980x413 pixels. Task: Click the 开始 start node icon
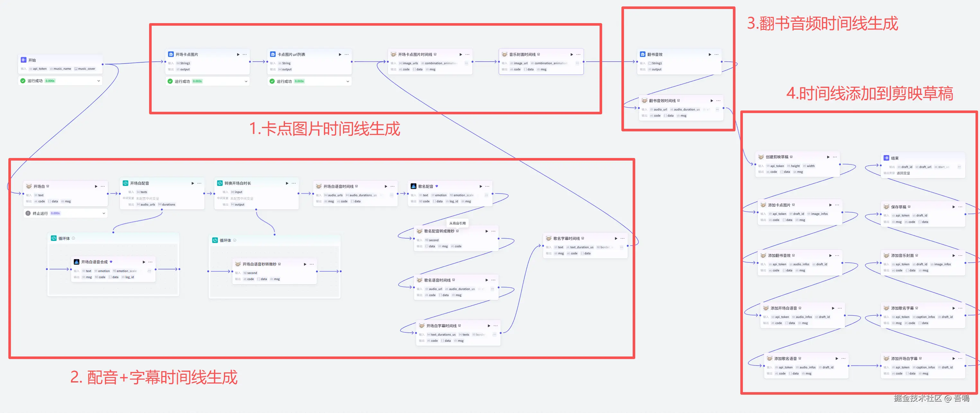(x=23, y=60)
